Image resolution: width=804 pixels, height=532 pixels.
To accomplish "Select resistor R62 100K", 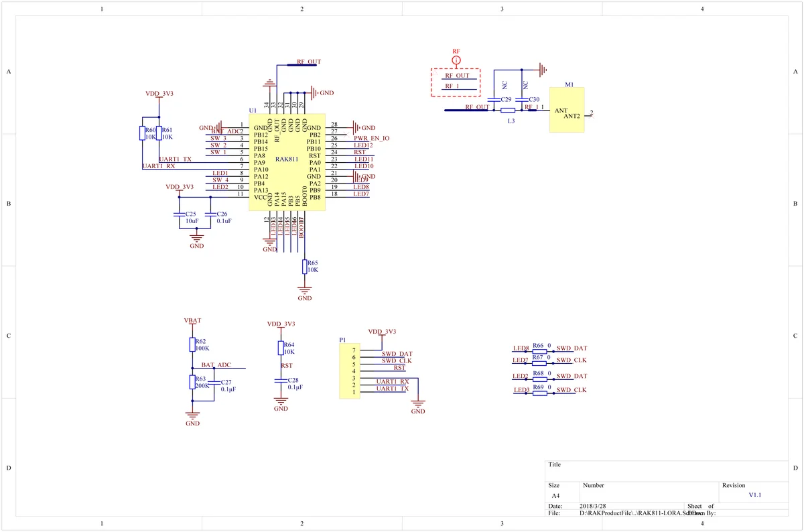I will pyautogui.click(x=192, y=344).
